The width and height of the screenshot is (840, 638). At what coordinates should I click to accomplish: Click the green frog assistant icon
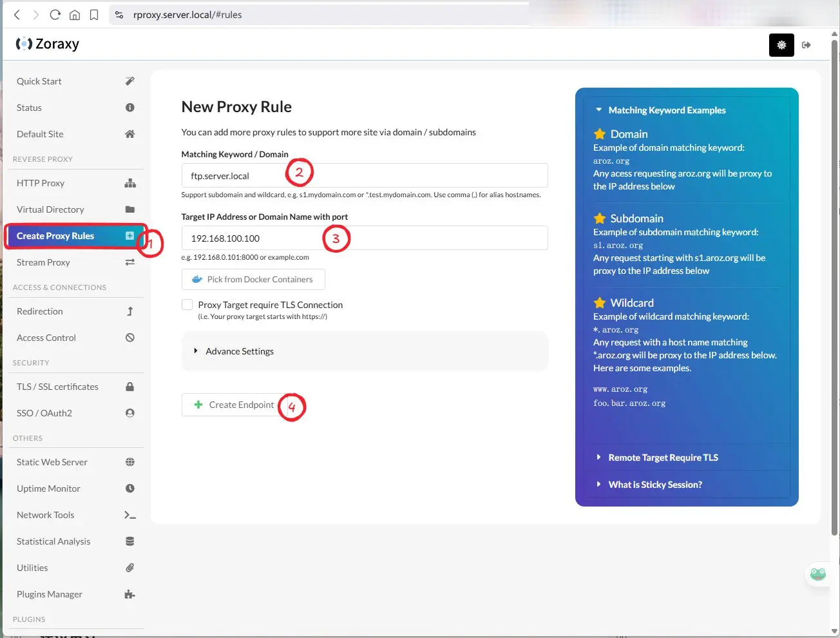817,574
